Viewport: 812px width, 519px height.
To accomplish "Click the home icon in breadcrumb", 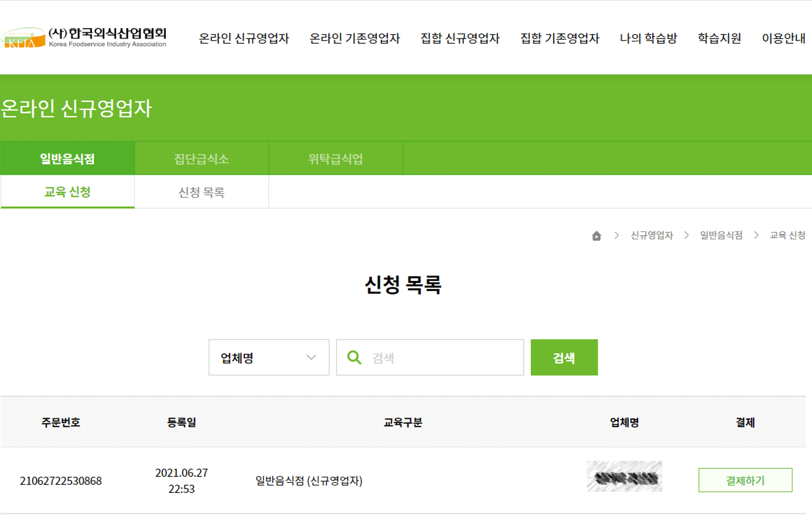I will pos(596,236).
